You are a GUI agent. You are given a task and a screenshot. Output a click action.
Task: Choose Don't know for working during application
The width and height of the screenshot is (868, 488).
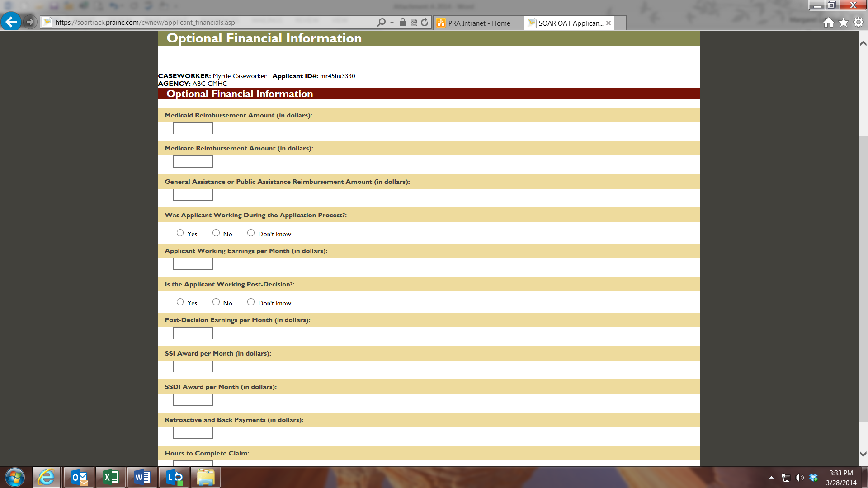(x=251, y=233)
